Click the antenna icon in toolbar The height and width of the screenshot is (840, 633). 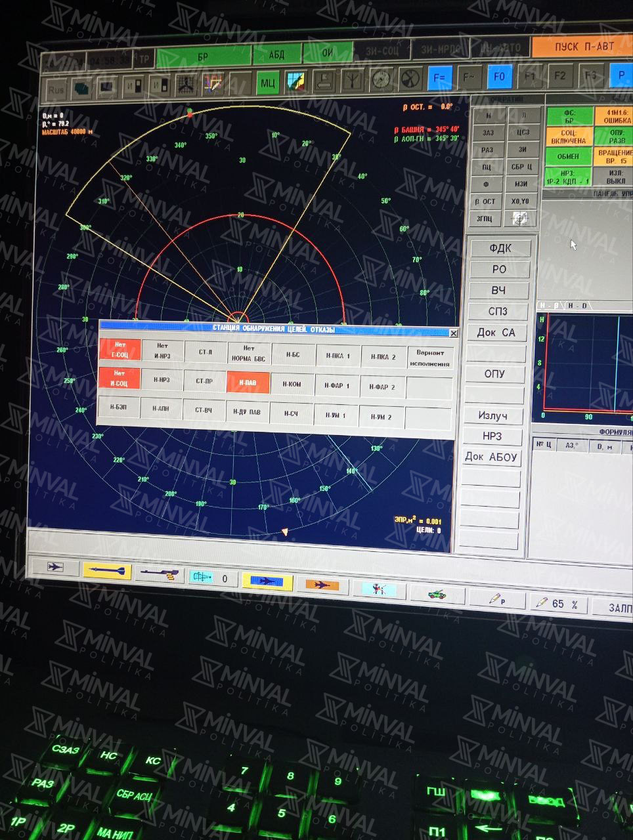coord(354,81)
